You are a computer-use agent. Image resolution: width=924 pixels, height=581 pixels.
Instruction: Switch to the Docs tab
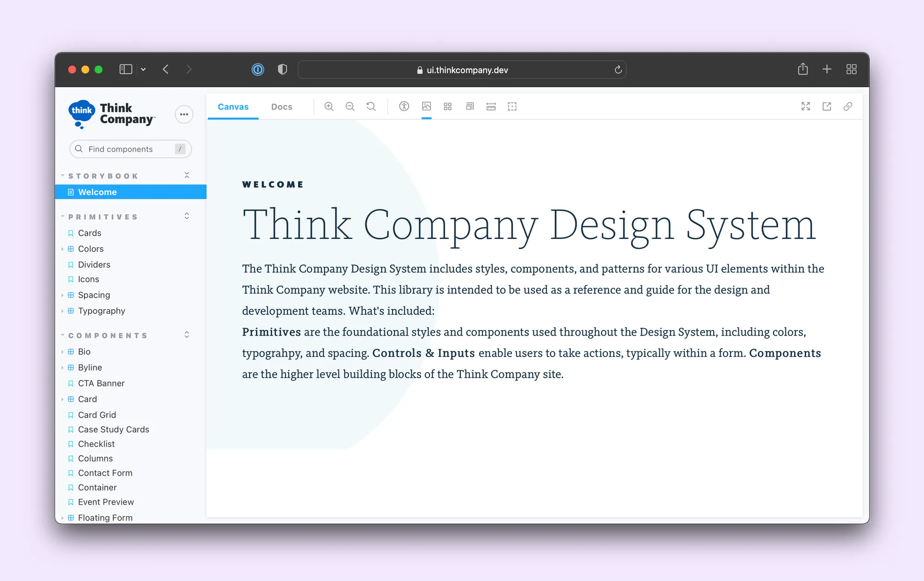(282, 107)
